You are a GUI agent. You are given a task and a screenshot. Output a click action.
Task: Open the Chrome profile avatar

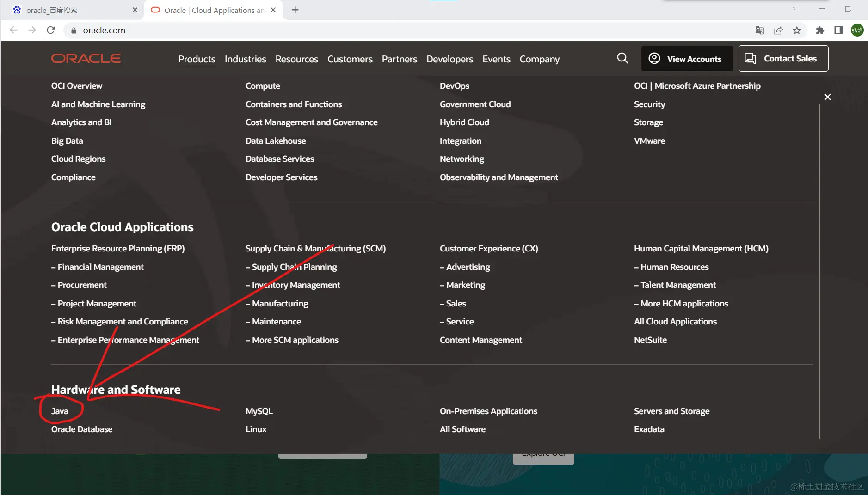(857, 30)
